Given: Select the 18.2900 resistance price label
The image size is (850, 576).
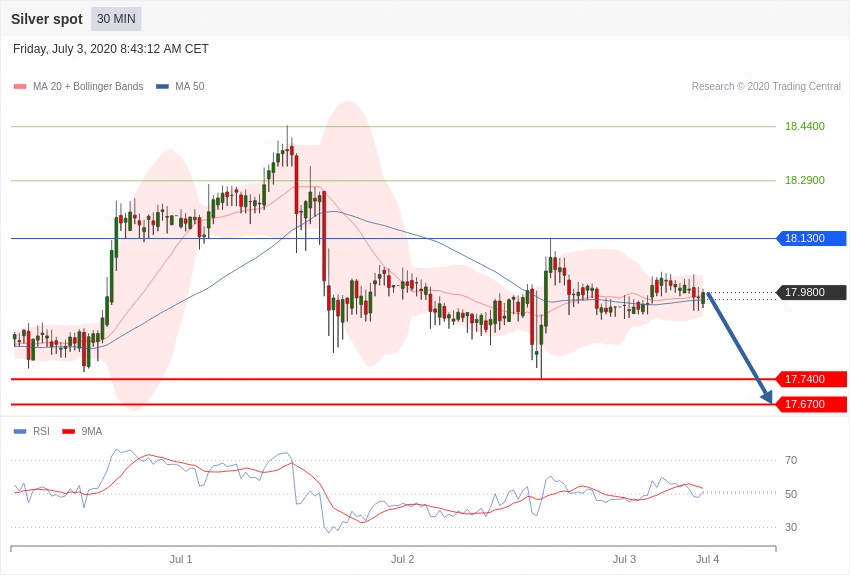Looking at the screenshot, I should [x=804, y=181].
